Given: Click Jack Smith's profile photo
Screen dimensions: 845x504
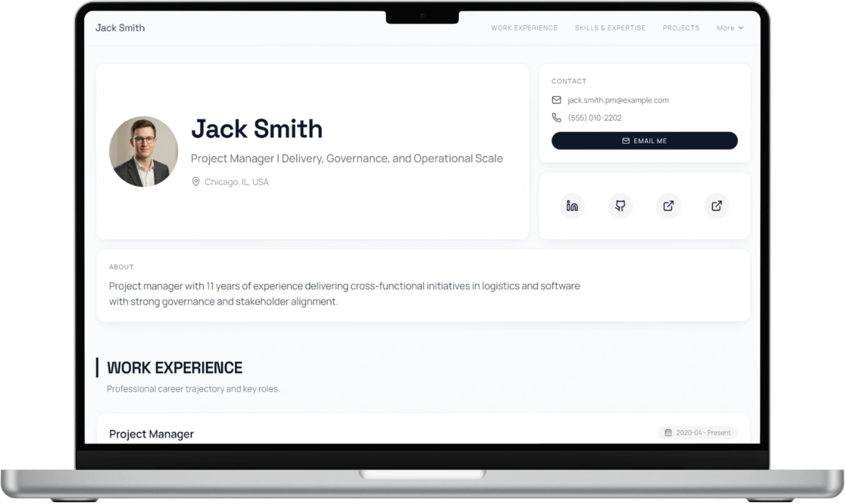Looking at the screenshot, I should click(x=143, y=151).
